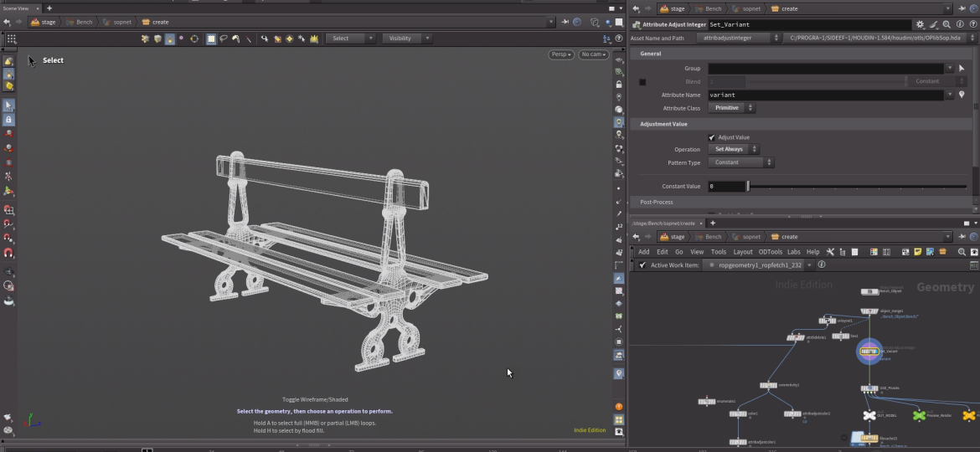Click the work item info icon

pos(822,265)
